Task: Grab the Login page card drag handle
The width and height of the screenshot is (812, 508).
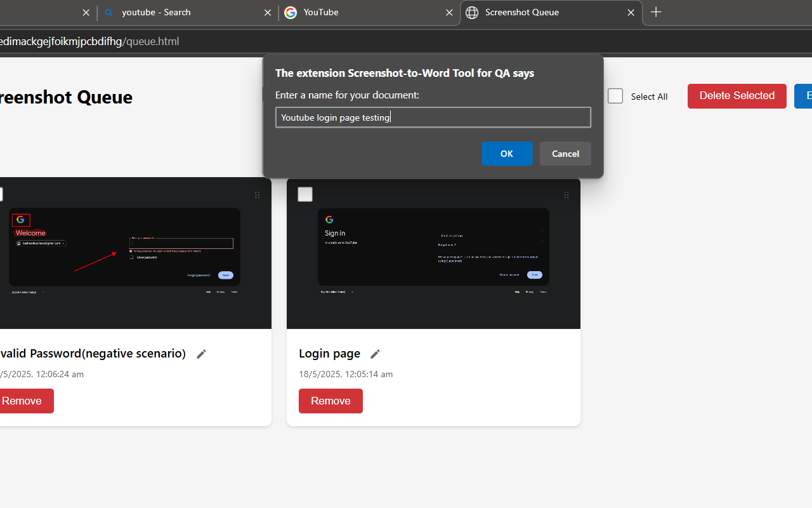Action: tap(566, 195)
